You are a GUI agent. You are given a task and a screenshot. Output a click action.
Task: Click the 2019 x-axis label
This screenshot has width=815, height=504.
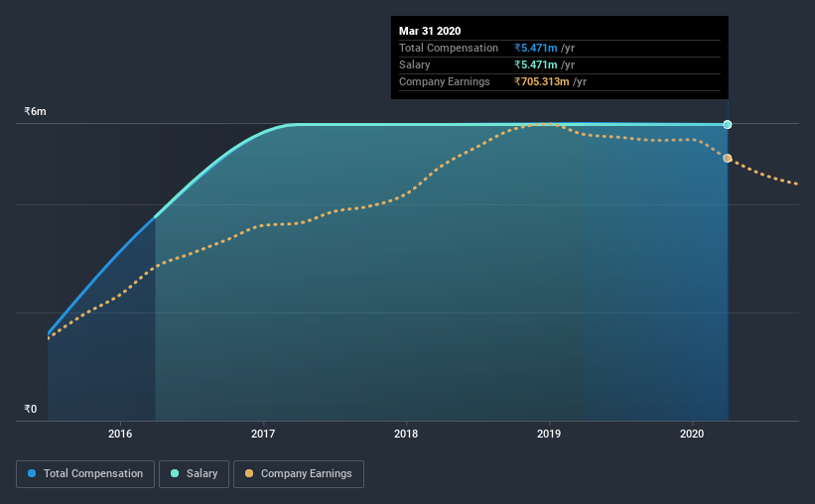(x=549, y=434)
